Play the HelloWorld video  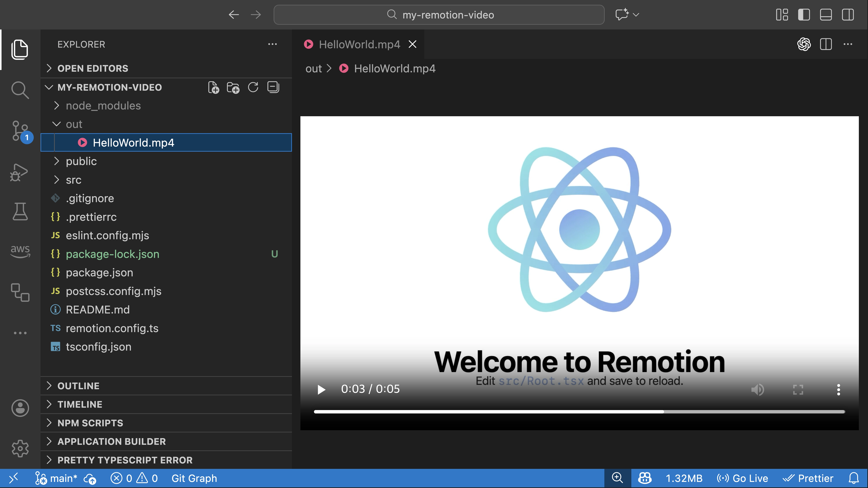(321, 390)
